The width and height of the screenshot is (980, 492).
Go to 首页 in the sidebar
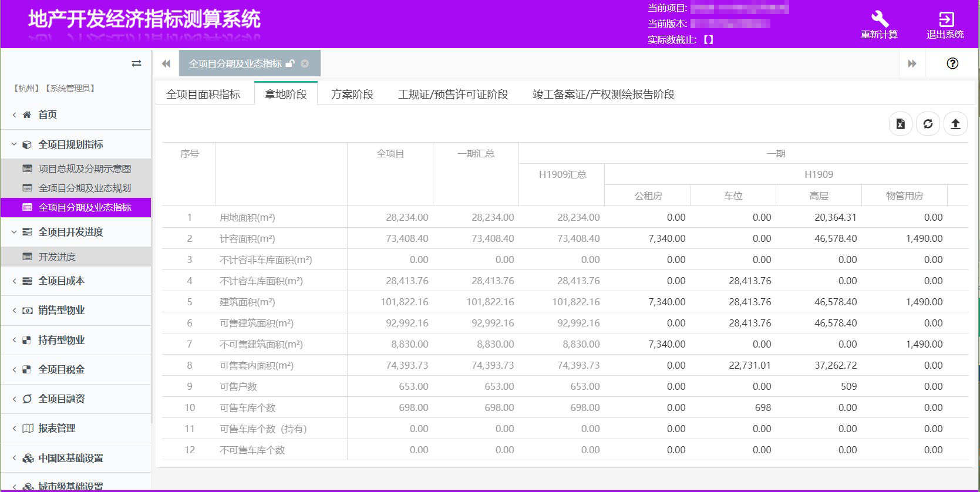pyautogui.click(x=47, y=115)
